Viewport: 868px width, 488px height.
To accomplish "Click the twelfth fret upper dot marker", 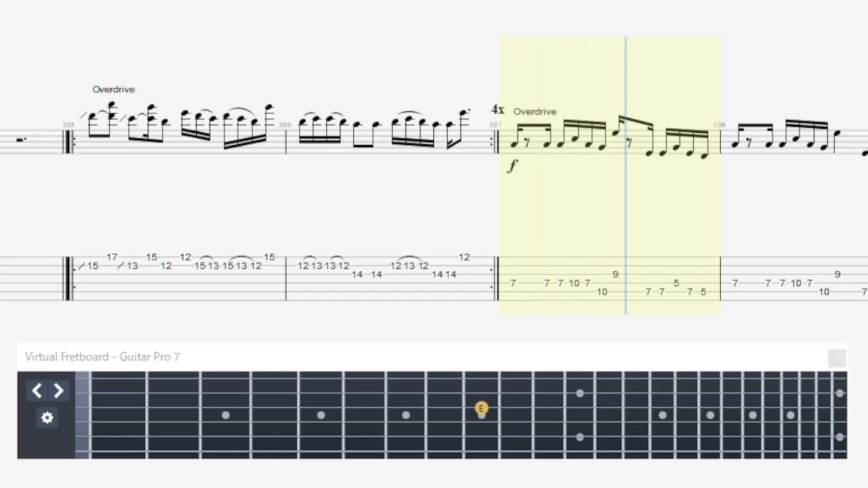I will point(580,393).
